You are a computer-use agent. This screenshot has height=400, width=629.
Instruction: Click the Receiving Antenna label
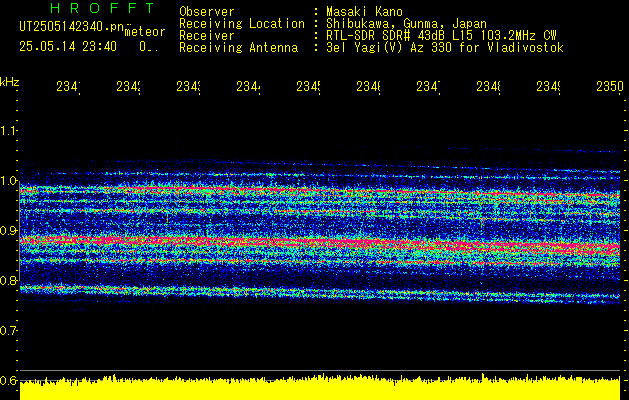click(x=238, y=48)
